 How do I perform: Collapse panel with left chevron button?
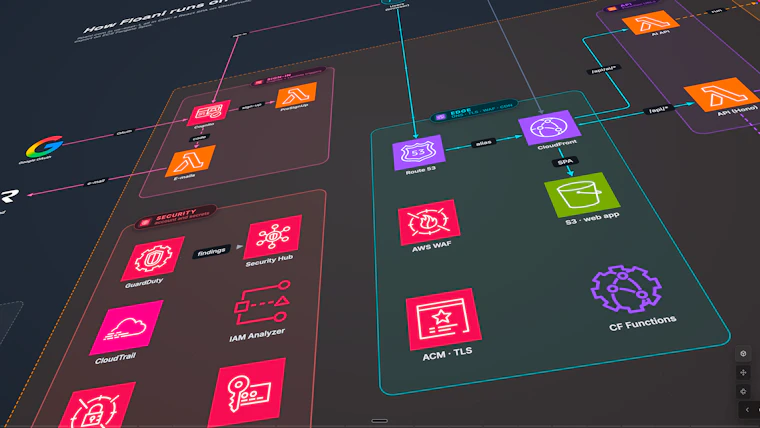tap(748, 410)
